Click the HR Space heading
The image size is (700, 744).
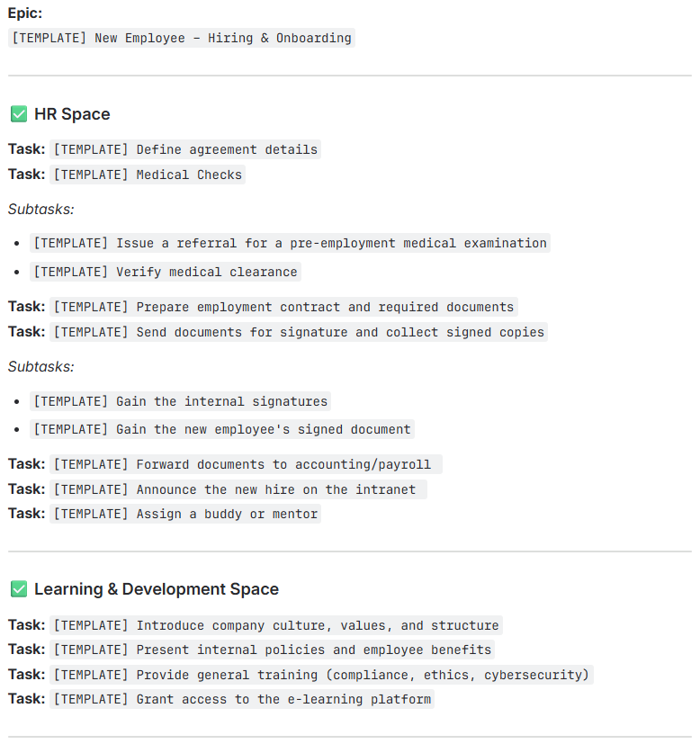[x=72, y=114]
